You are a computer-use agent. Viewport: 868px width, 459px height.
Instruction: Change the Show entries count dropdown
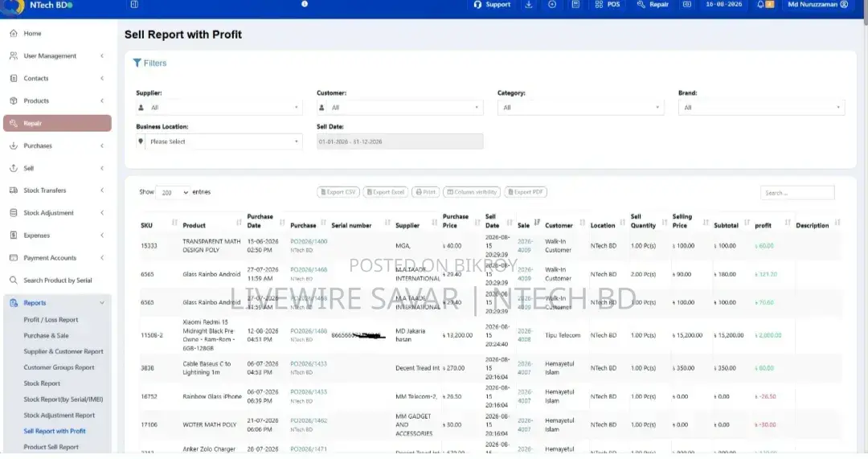pos(174,192)
